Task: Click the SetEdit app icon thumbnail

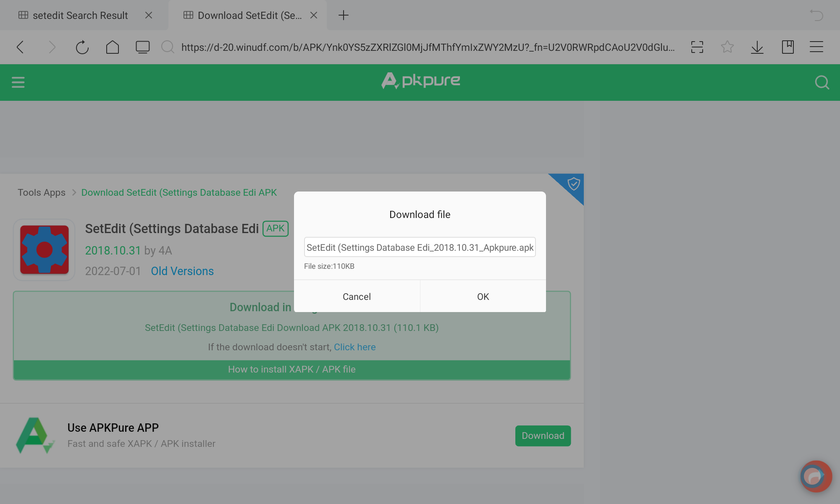Action: click(x=45, y=249)
